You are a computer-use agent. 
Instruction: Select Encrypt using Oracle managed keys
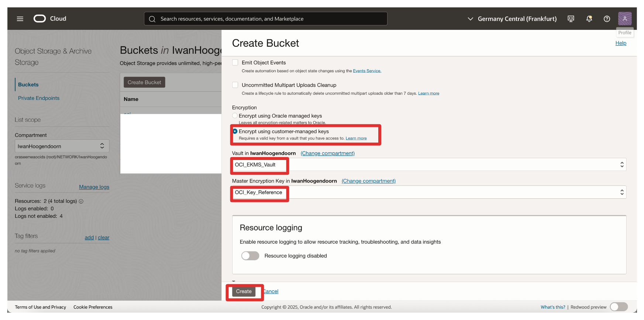coord(235,116)
